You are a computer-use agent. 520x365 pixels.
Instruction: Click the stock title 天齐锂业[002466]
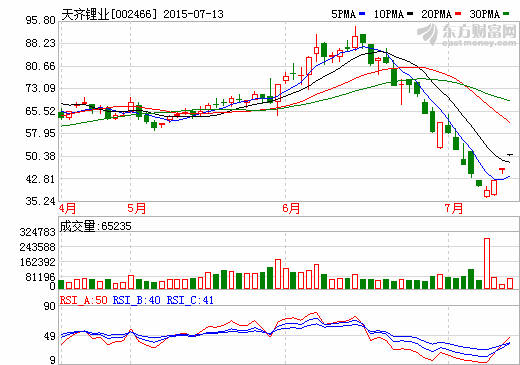click(x=109, y=14)
